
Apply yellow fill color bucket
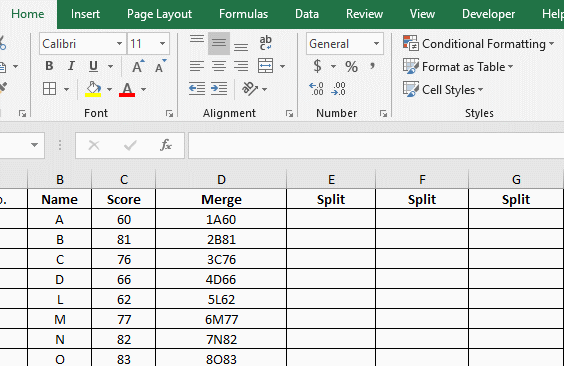point(93,89)
